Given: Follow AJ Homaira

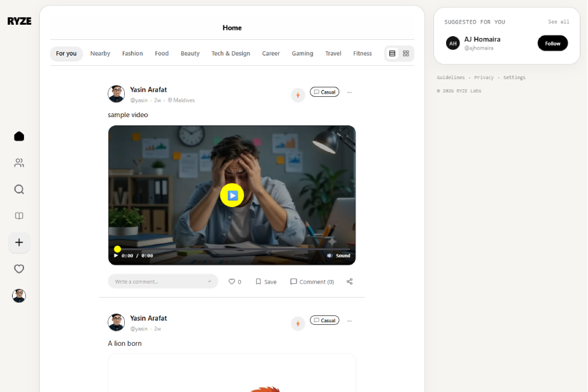Looking at the screenshot, I should [553, 44].
